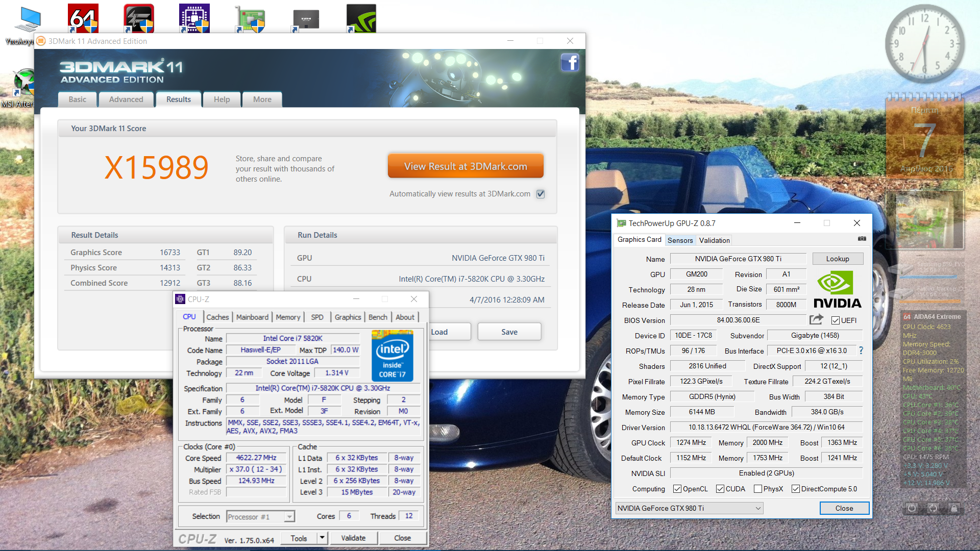
Task: Click View Result at 3DMark.com button
Action: pyautogui.click(x=465, y=166)
